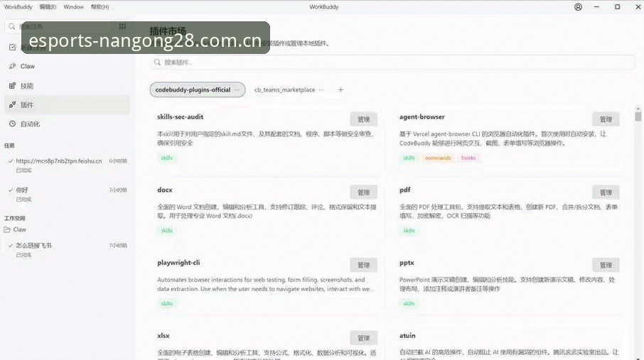Click the skills-sec-audit plugin title

point(181,117)
